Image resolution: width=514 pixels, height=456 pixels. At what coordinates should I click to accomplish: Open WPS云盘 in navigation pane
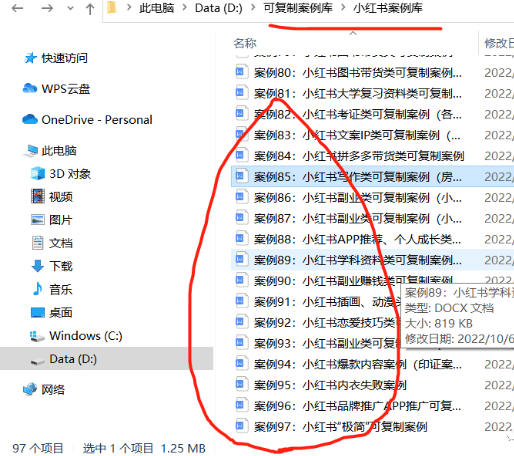point(66,89)
